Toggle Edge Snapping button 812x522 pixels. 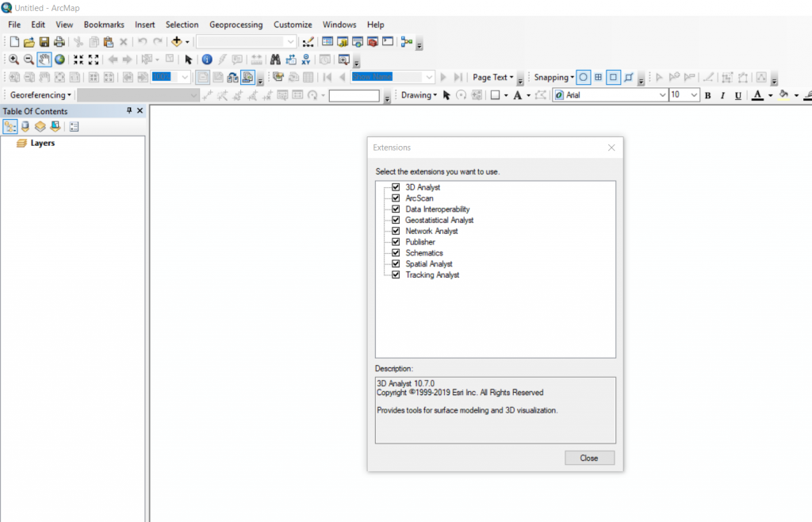click(628, 77)
